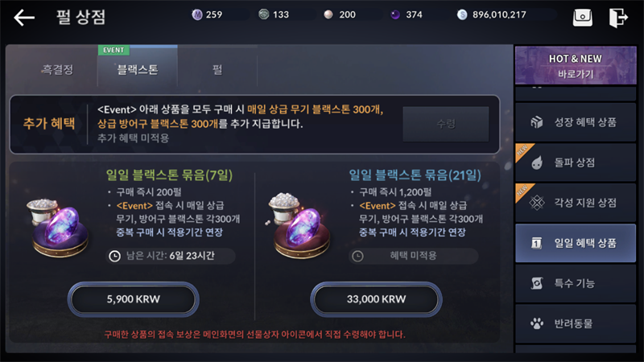Open the HOT & NEW 바로가기 banner
644x362 pixels.
tap(576, 66)
